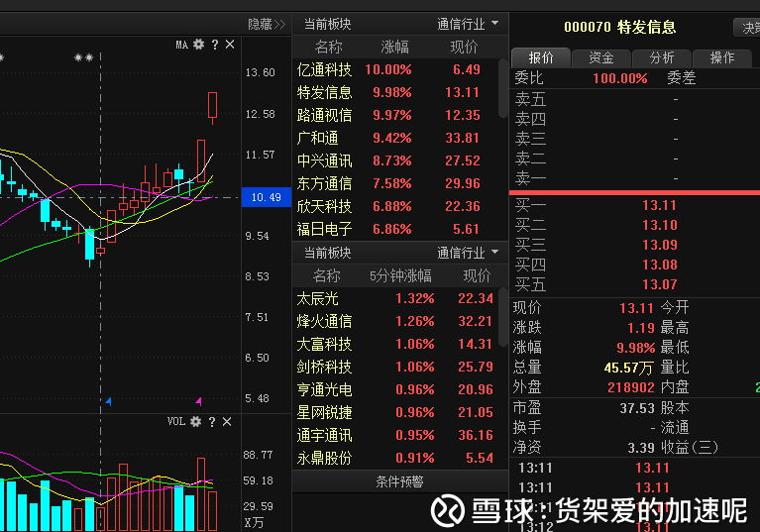This screenshot has width=760, height=532.
Task: Click the highlighted 10.49 price axis label
Action: (x=267, y=197)
